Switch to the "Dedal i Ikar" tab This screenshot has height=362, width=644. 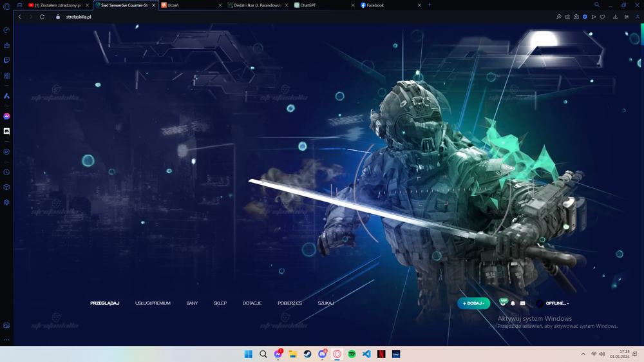258,5
